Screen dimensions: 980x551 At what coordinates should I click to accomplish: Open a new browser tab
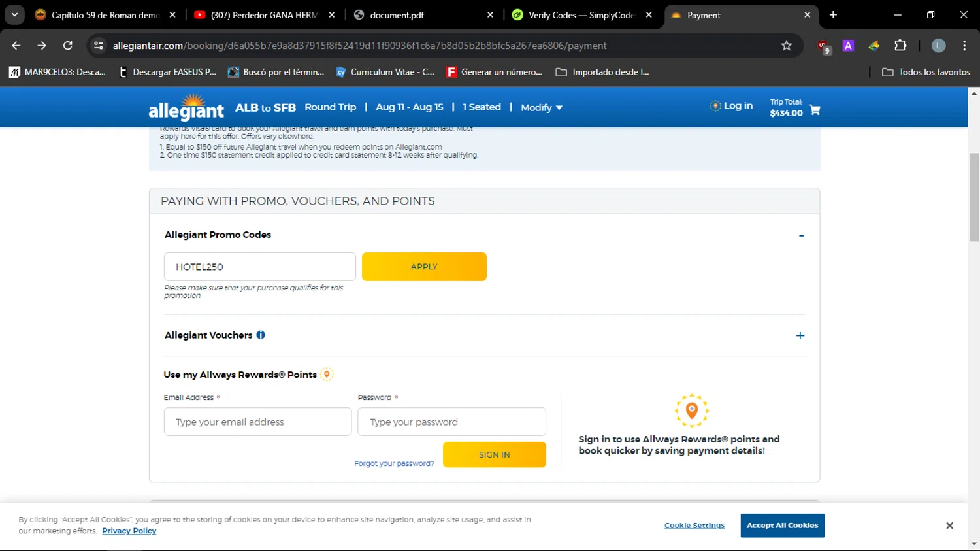(833, 15)
